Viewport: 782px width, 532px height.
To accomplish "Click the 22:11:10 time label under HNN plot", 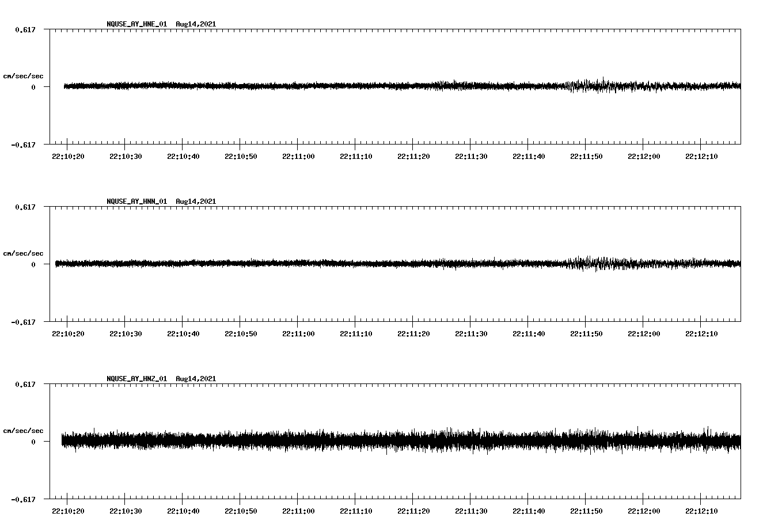I will click(x=356, y=334).
